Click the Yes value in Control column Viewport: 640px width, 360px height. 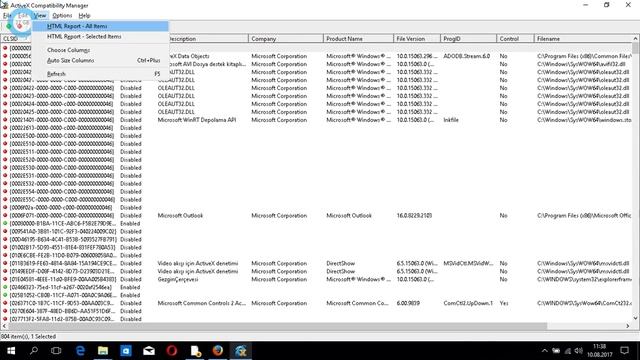[504, 303]
